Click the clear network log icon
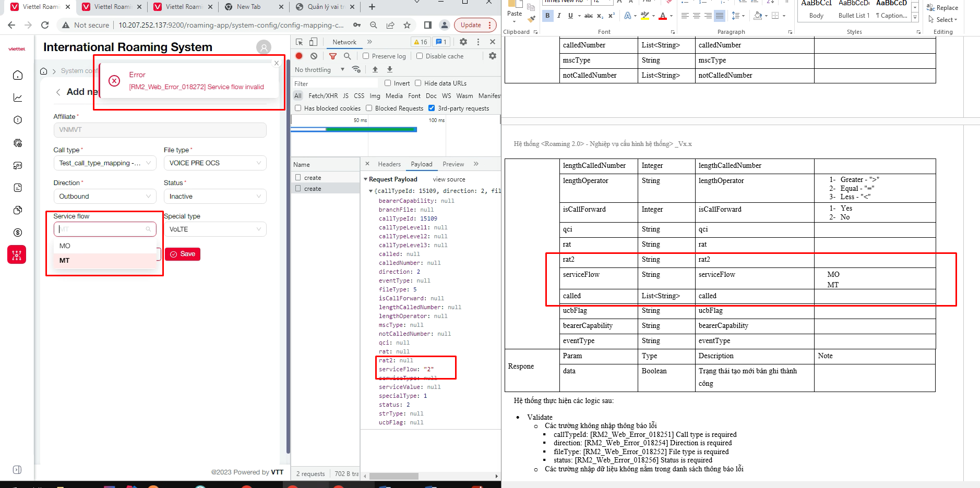Screen dimensions: 980x488 click(x=314, y=56)
